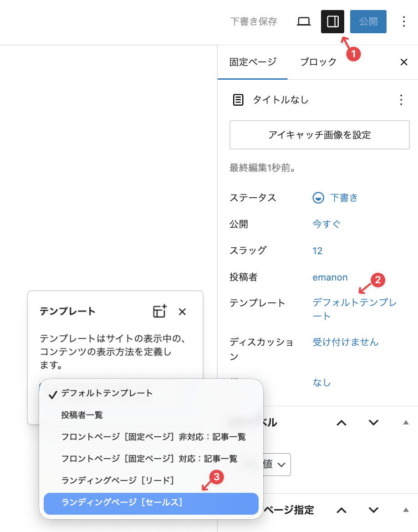
Task: Pick 投稿者一覧 template option
Action: pyautogui.click(x=82, y=415)
